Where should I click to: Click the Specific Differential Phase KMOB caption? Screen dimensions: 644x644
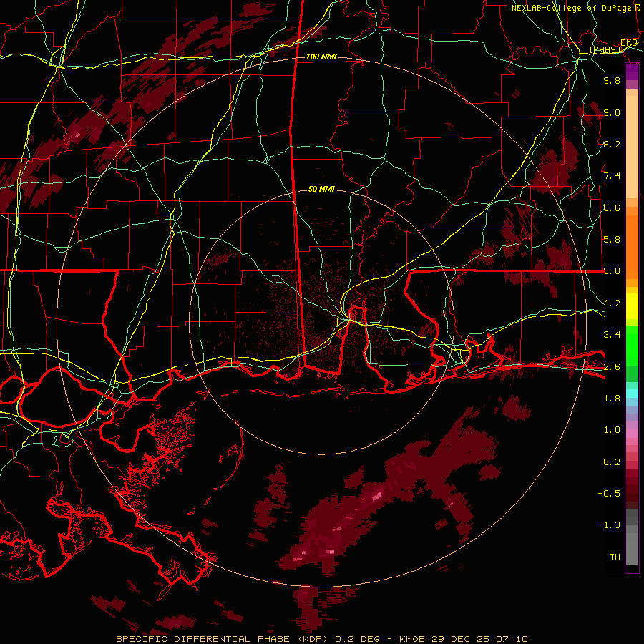click(321, 639)
